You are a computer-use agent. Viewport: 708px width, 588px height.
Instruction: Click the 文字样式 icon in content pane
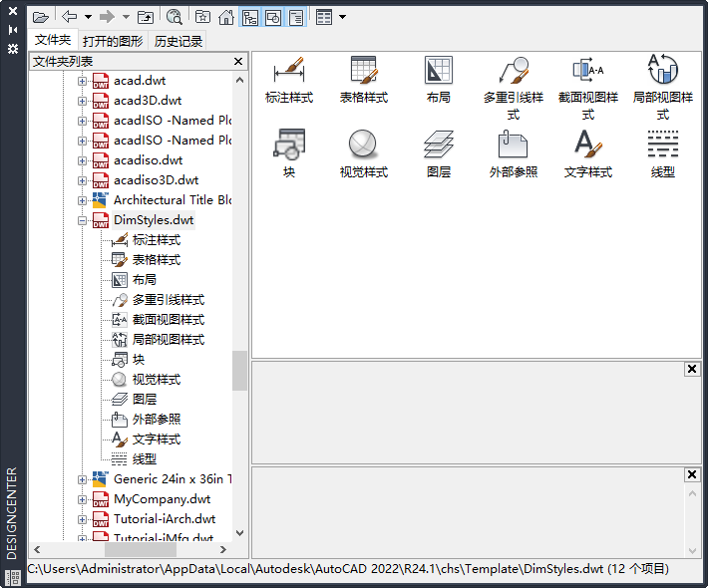point(588,144)
